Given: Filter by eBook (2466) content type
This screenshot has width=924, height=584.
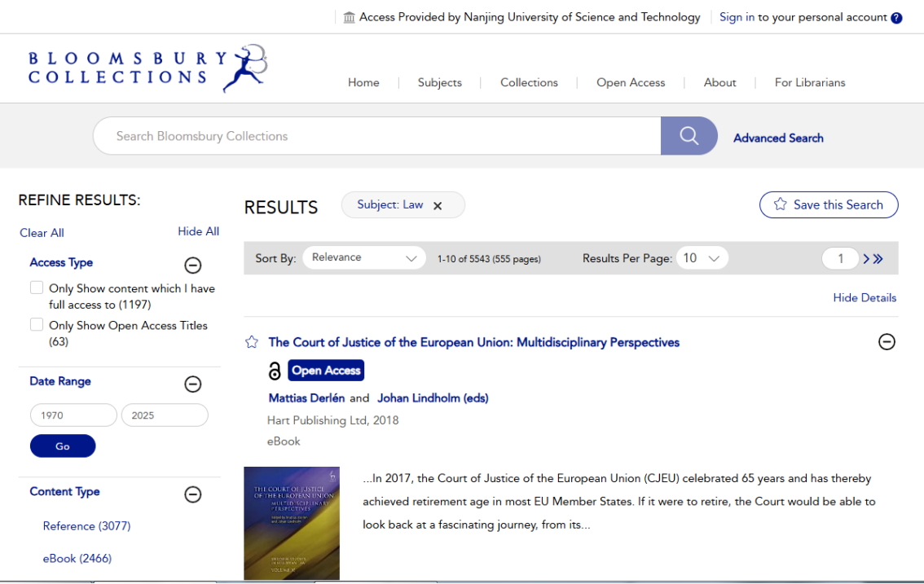Looking at the screenshot, I should point(77,558).
